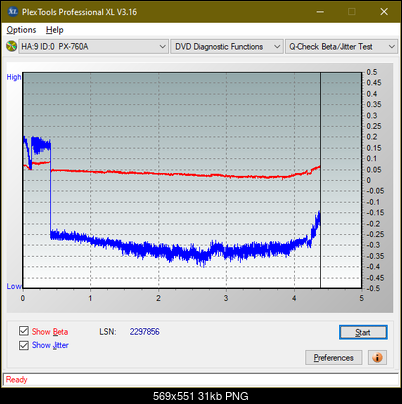
Task: Open the Options menu
Action: [21, 30]
